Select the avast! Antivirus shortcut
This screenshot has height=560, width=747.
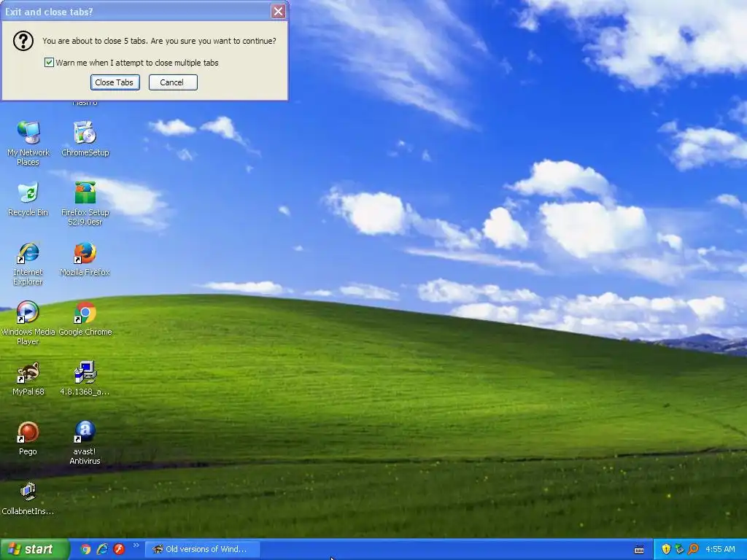pos(85,443)
